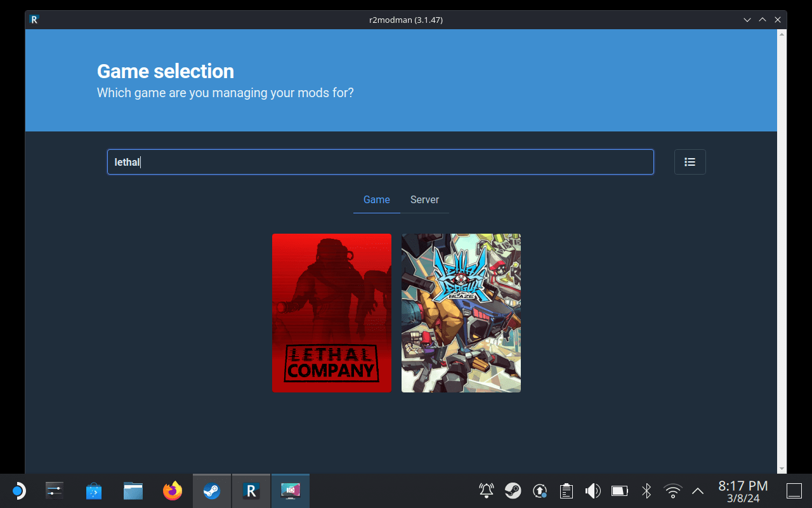Open the Wi-Fi networks tray icon
Screen dimensions: 812x508
coord(673,491)
